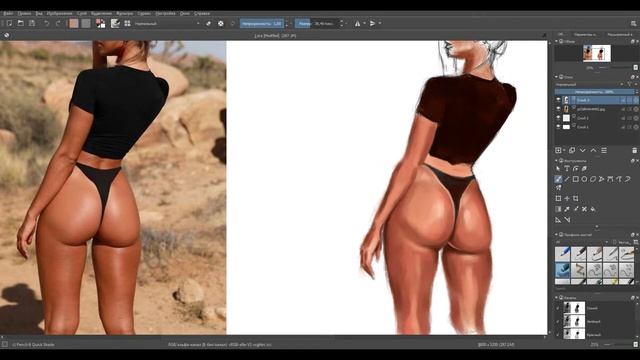
Task: Select the Move tool
Action: click(x=567, y=198)
